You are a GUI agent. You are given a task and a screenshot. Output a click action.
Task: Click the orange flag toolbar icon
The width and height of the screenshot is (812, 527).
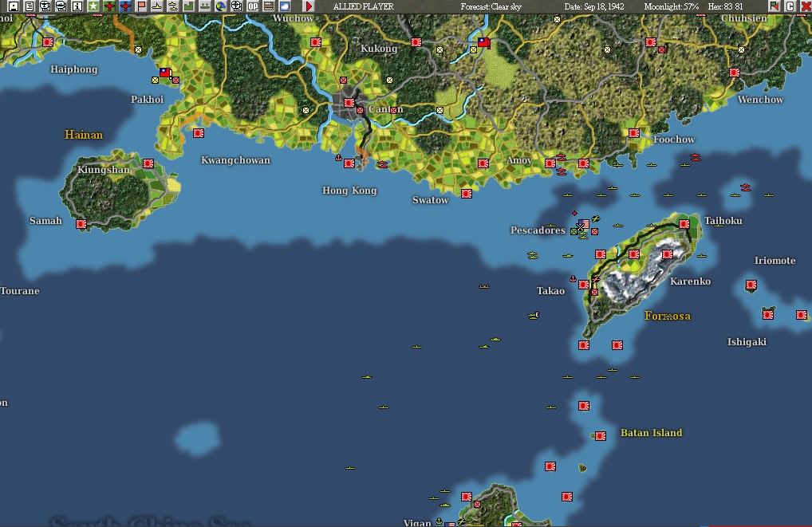pyautogui.click(x=141, y=6)
